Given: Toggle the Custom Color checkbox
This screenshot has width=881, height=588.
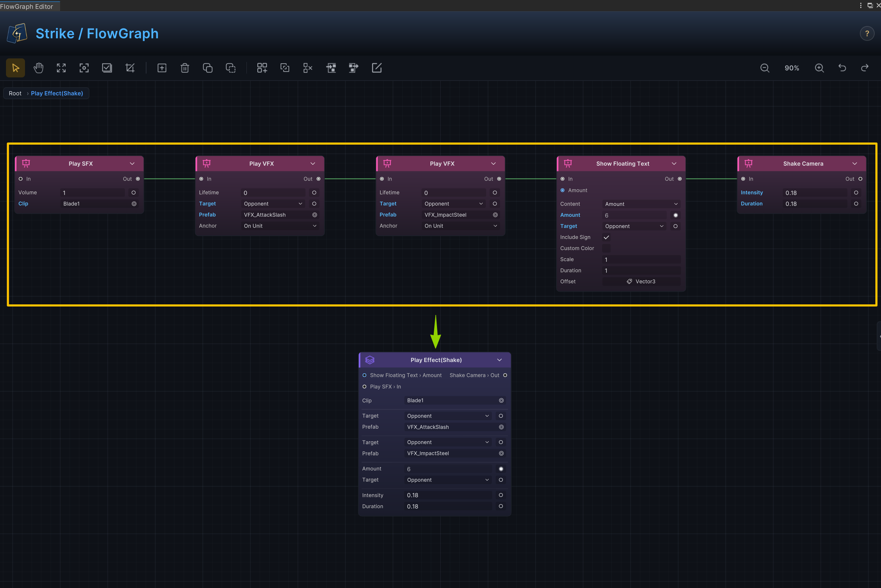Looking at the screenshot, I should (606, 248).
